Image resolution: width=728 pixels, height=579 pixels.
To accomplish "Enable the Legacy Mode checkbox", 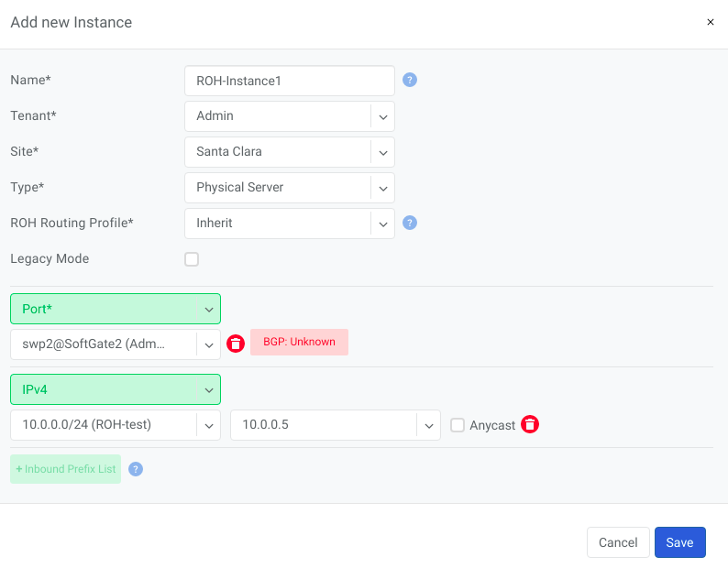I will pos(192,259).
